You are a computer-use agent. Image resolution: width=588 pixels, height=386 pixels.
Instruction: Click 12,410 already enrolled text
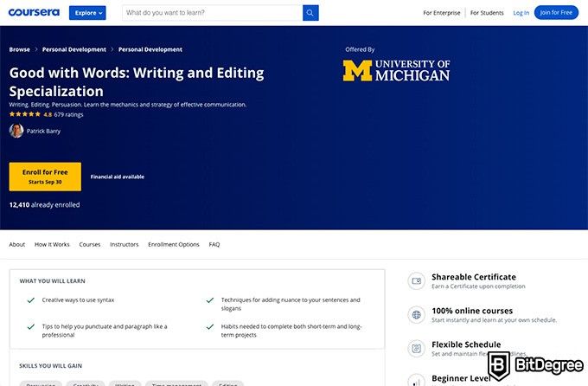click(x=44, y=204)
